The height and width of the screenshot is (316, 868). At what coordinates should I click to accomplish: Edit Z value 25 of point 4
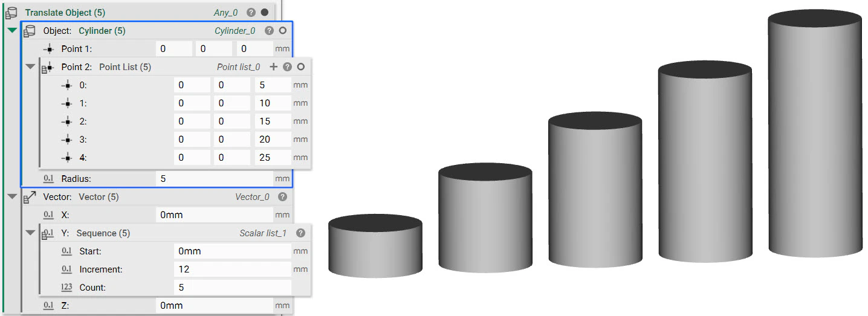coord(273,158)
